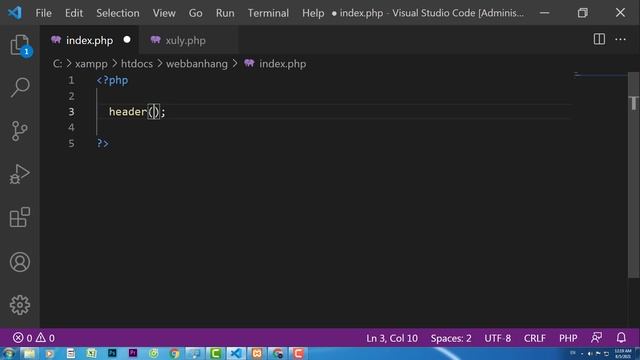Open Google Chrome from the taskbar

pyautogui.click(x=174, y=353)
